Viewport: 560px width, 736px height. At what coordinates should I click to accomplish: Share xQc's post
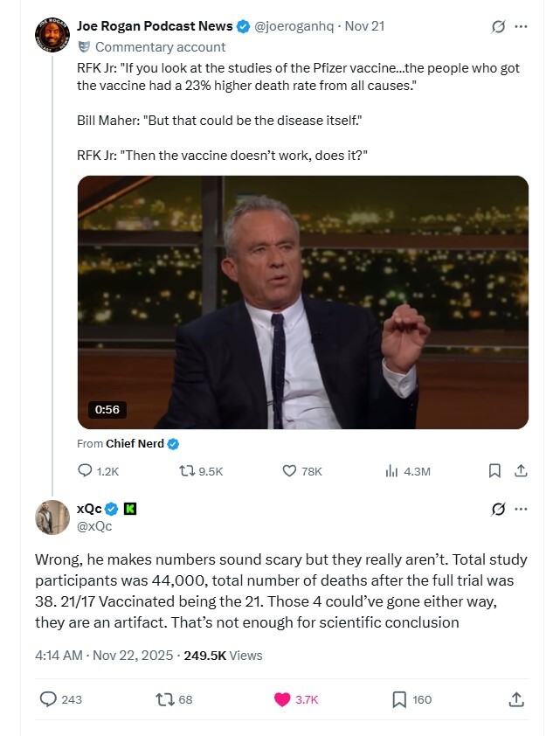[x=516, y=699]
